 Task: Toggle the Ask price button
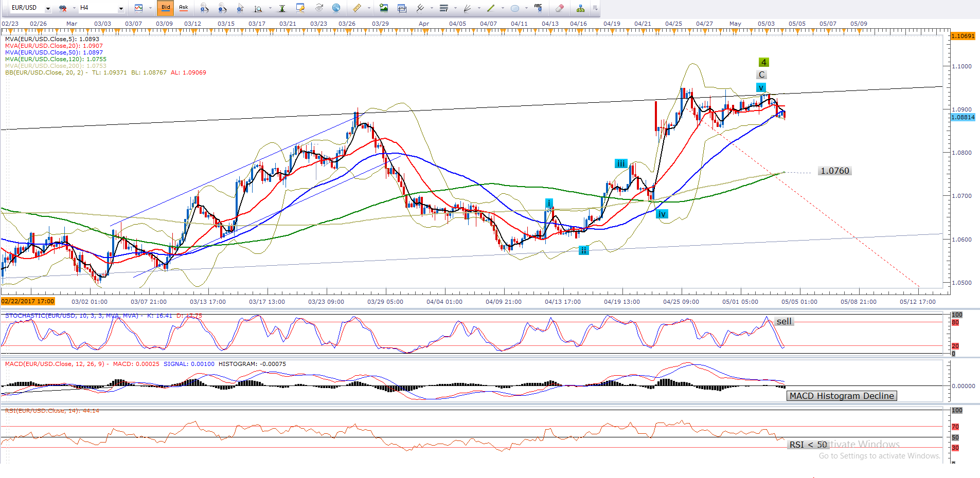tap(183, 8)
